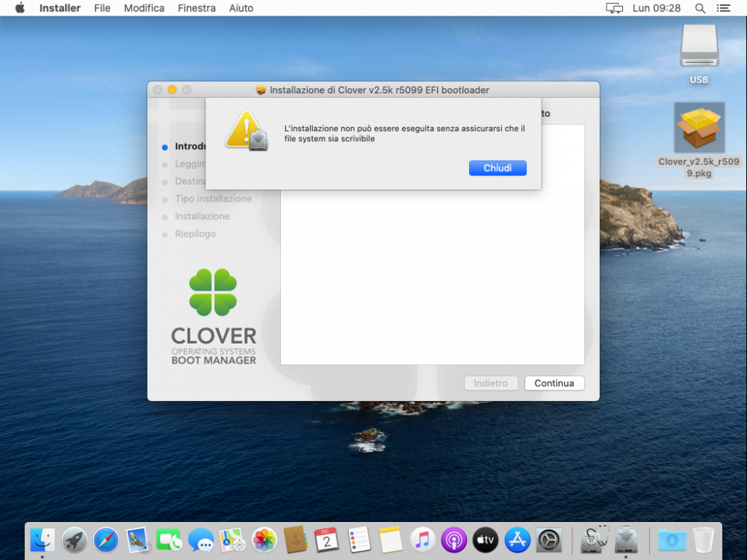Open the Apple menu
Viewport: 747px width, 560px height.
tap(20, 8)
